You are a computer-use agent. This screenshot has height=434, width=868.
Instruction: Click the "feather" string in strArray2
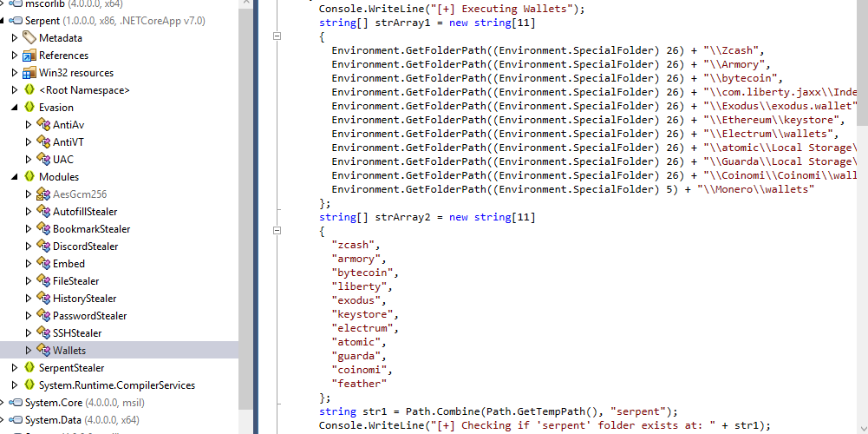tap(359, 384)
